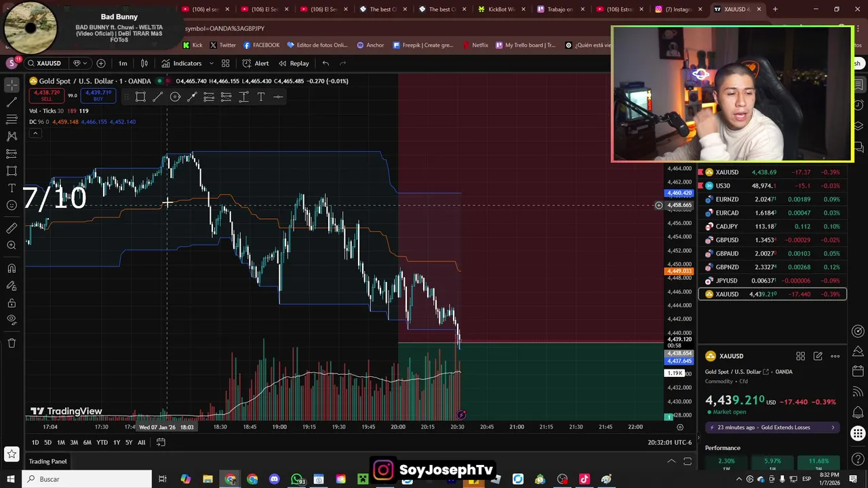Collapse the indicator legend arrow
The image size is (868, 488).
coord(35,134)
